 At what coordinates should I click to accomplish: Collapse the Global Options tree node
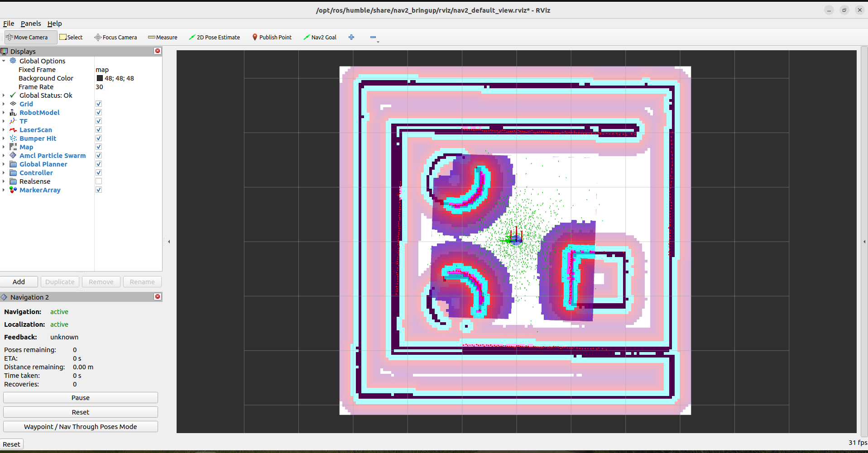tap(4, 61)
